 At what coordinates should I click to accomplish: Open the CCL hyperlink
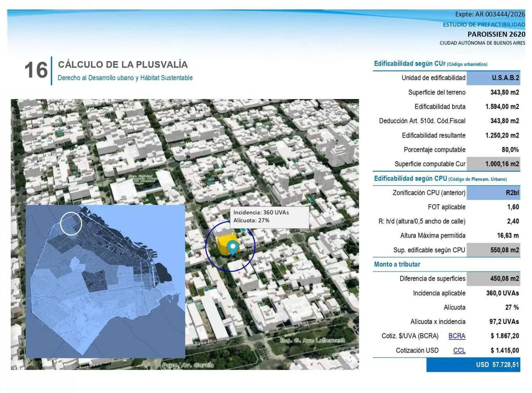pyautogui.click(x=459, y=350)
